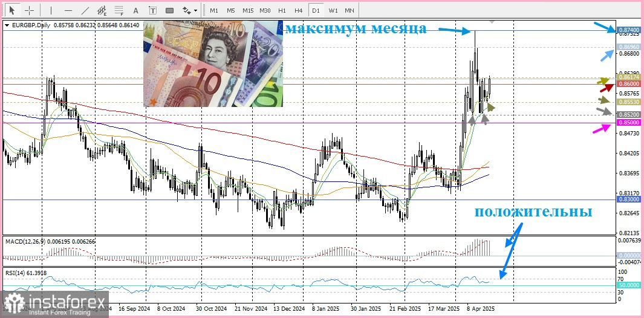This screenshot has width=644, height=318.
Task: Switch chart to M15 timeframe
Action: (x=248, y=10)
